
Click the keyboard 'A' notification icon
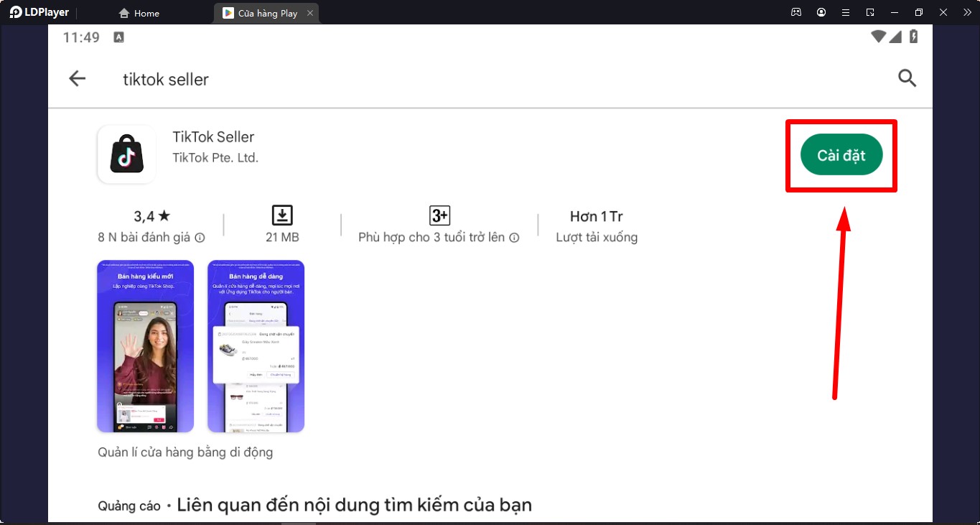coord(119,37)
